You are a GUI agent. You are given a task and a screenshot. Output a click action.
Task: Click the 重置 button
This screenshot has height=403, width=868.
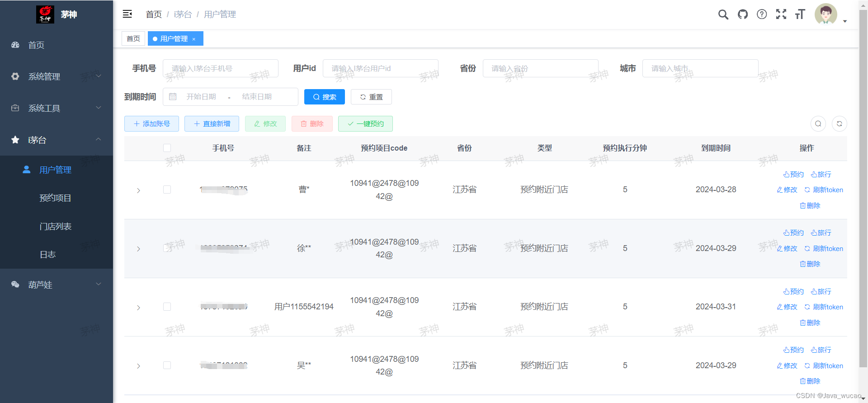point(371,97)
